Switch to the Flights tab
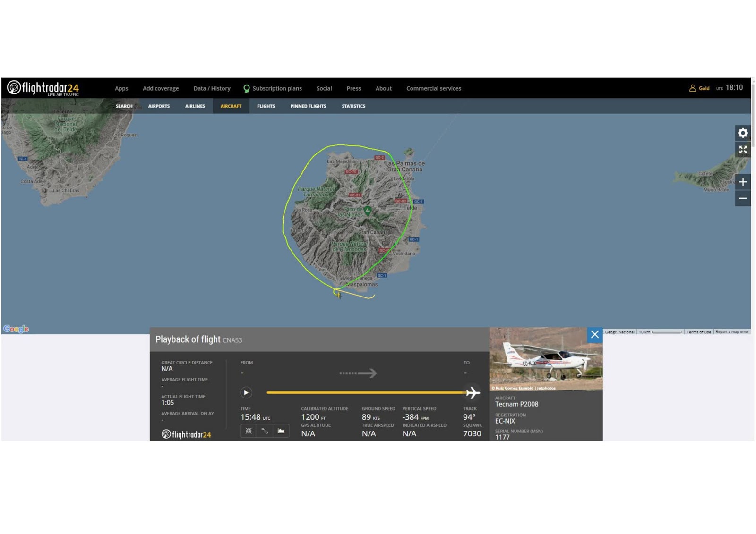This screenshot has height=534, width=756. coord(266,106)
